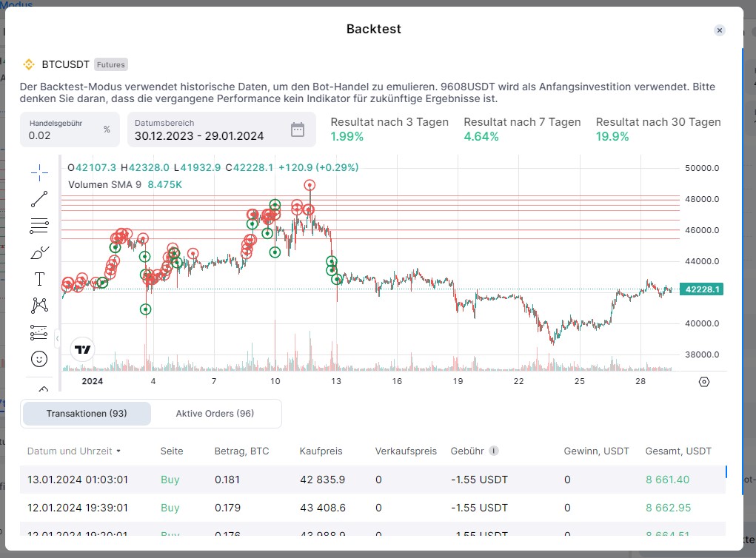
Task: Select the forecast and measurement tool
Action: [x=39, y=332]
